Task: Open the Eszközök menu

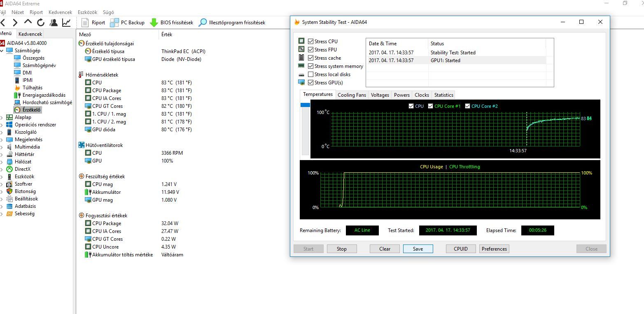Action: 87,12
